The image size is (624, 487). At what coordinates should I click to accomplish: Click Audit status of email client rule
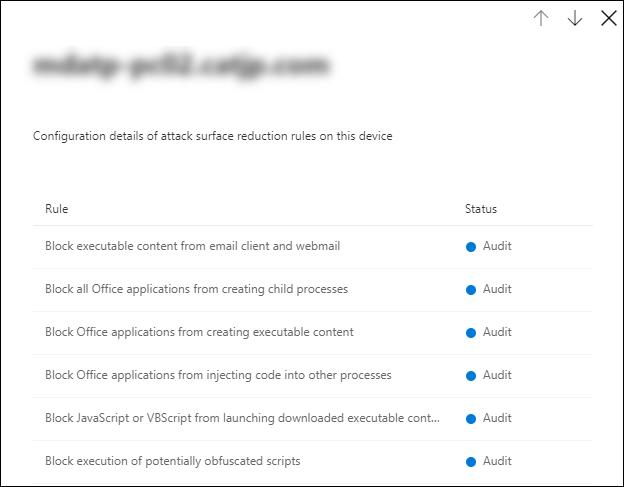(x=497, y=246)
